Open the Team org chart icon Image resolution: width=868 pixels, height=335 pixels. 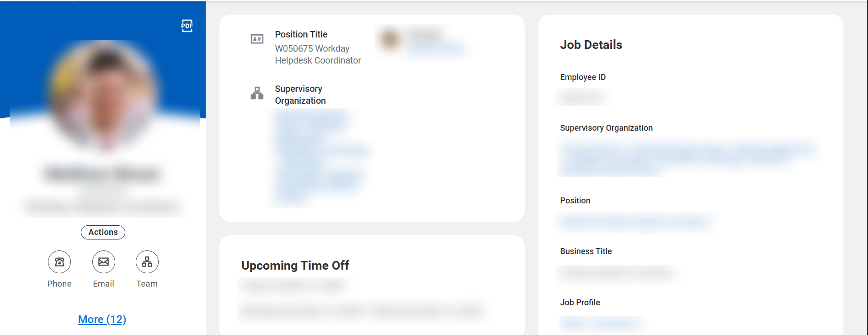pyautogui.click(x=147, y=262)
